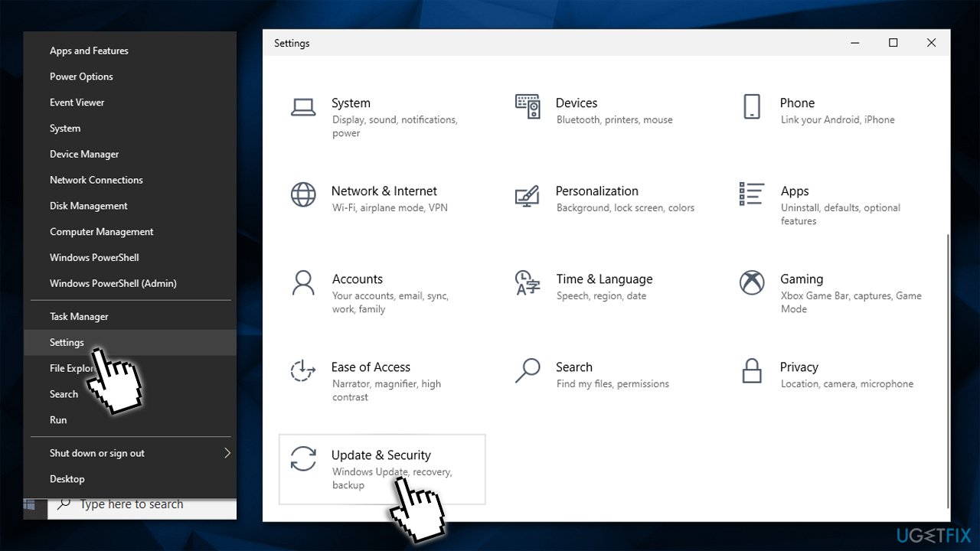Image resolution: width=980 pixels, height=551 pixels.
Task: Select Settings in the context menu
Action: [129, 342]
